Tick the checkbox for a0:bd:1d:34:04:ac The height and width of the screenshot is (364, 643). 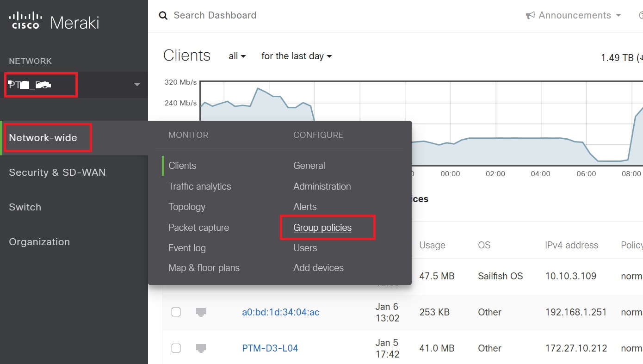click(x=176, y=312)
